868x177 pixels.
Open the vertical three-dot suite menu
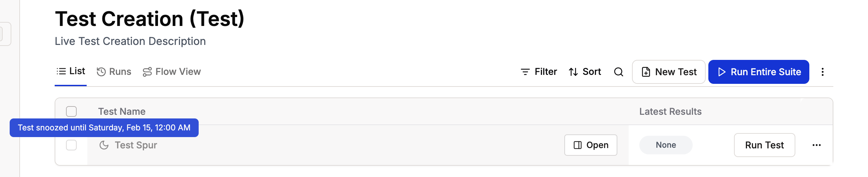(823, 72)
